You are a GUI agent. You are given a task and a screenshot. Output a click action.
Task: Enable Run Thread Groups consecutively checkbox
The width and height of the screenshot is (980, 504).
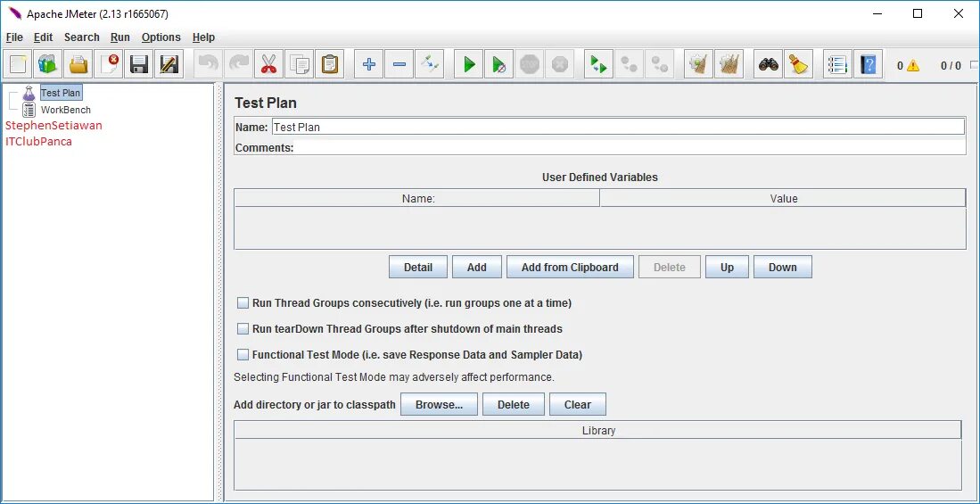tap(243, 303)
